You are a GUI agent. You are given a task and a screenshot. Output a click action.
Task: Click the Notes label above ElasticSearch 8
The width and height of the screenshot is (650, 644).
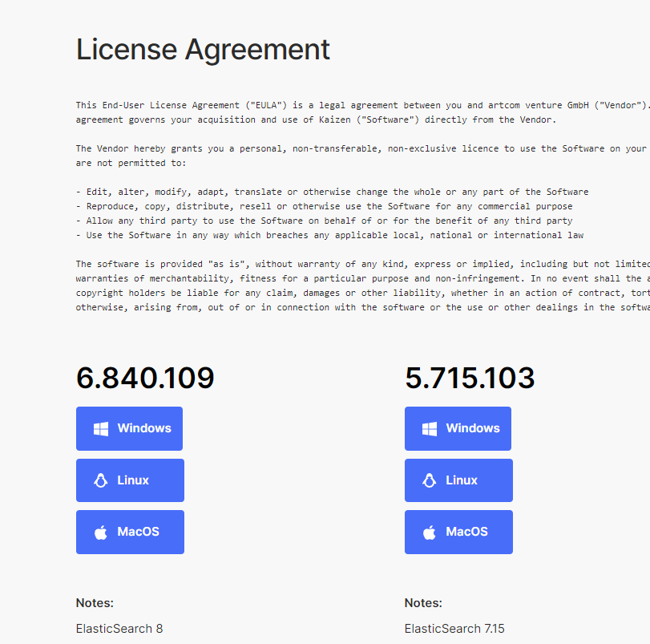coord(95,602)
